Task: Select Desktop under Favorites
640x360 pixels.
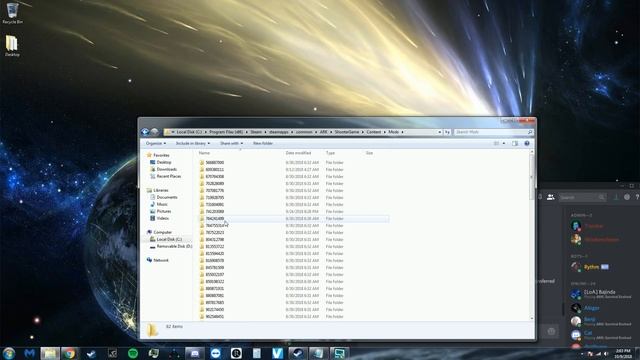Action: [161, 162]
